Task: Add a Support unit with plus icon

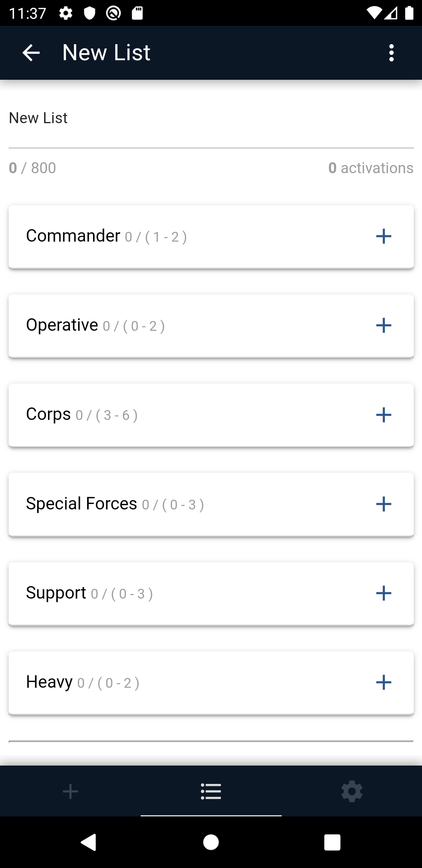Action: point(383,593)
